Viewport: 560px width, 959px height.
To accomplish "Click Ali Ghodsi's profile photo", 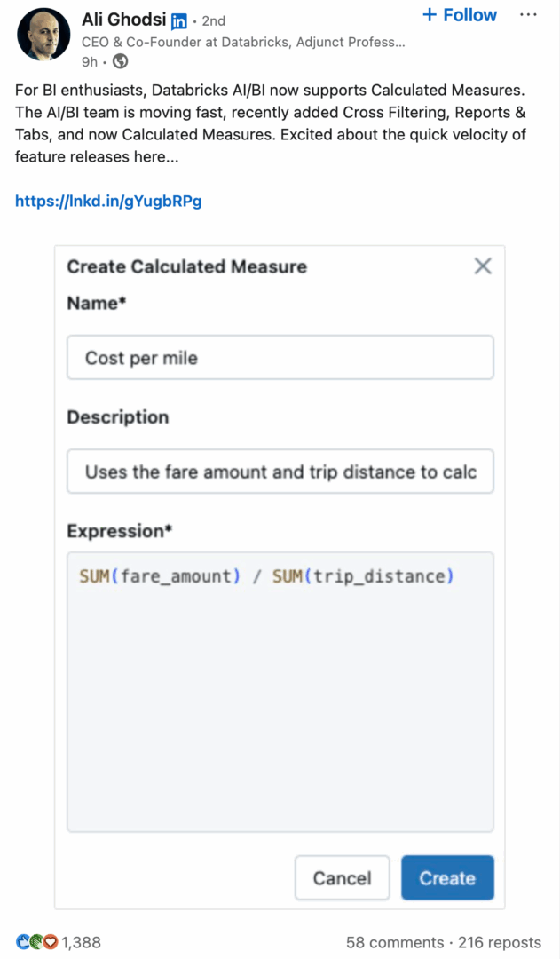I will tap(43, 36).
